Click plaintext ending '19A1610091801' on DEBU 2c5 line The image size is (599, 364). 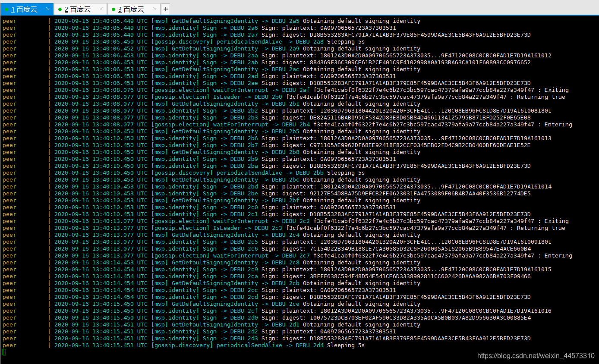click(435, 242)
